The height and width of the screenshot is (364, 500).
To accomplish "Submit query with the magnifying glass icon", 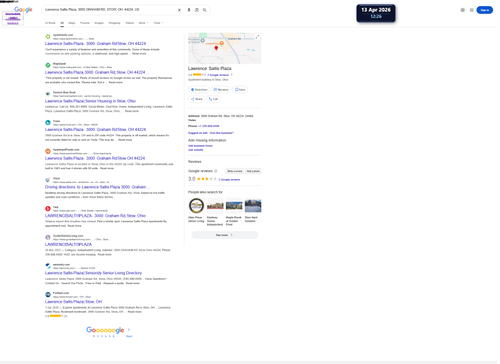I will (204, 10).
